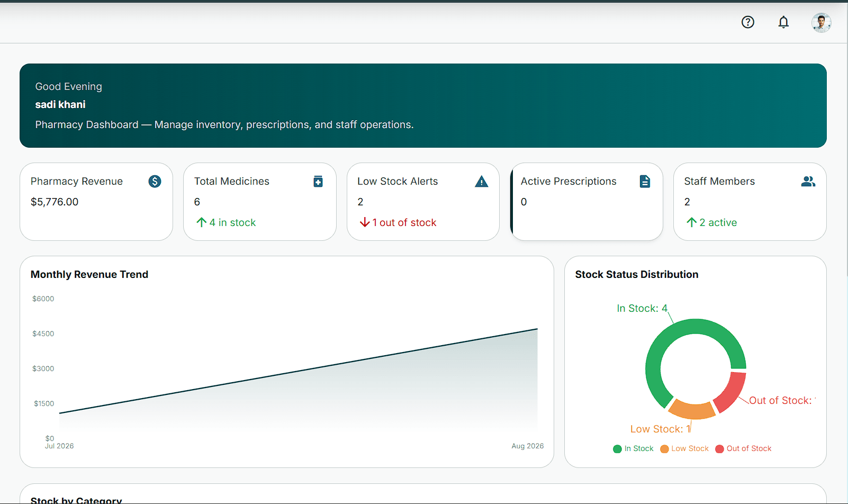Screen dimensions: 848x504
Task: Select the red Out of Stock donut segment
Action: tap(732, 392)
